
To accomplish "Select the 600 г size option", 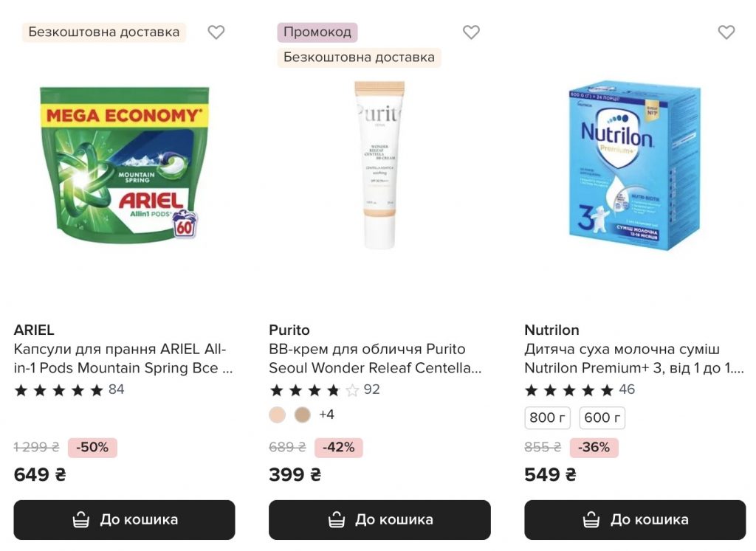I will pyautogui.click(x=602, y=417).
